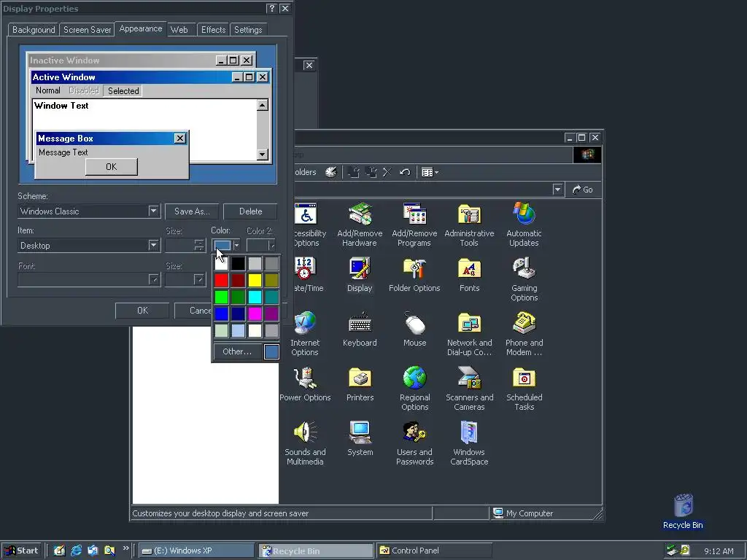Pick the yellow color swatch
This screenshot has height=560, width=747.
(x=255, y=280)
